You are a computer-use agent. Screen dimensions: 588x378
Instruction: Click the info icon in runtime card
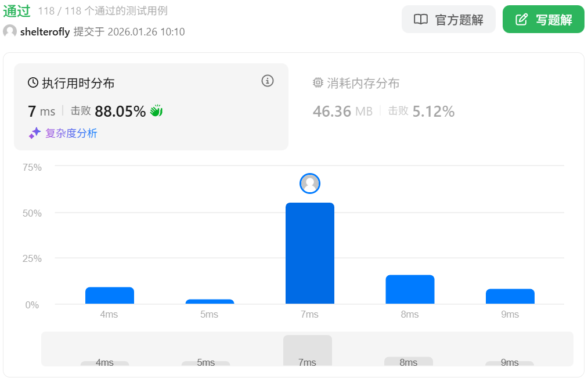coord(268,81)
